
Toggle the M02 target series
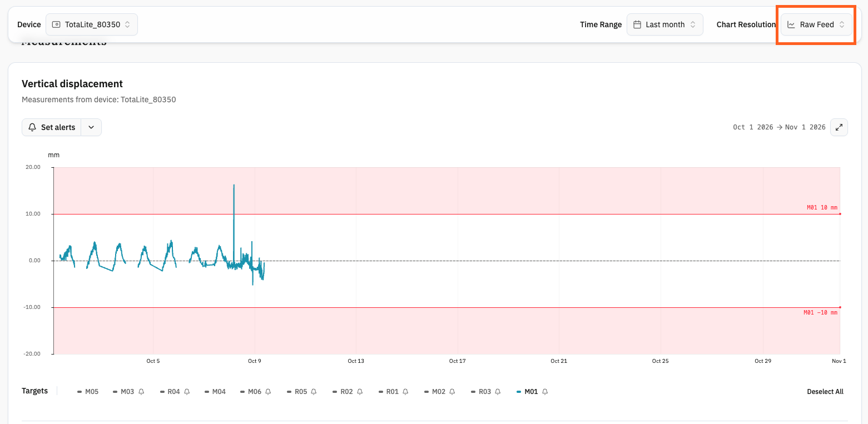click(x=435, y=392)
